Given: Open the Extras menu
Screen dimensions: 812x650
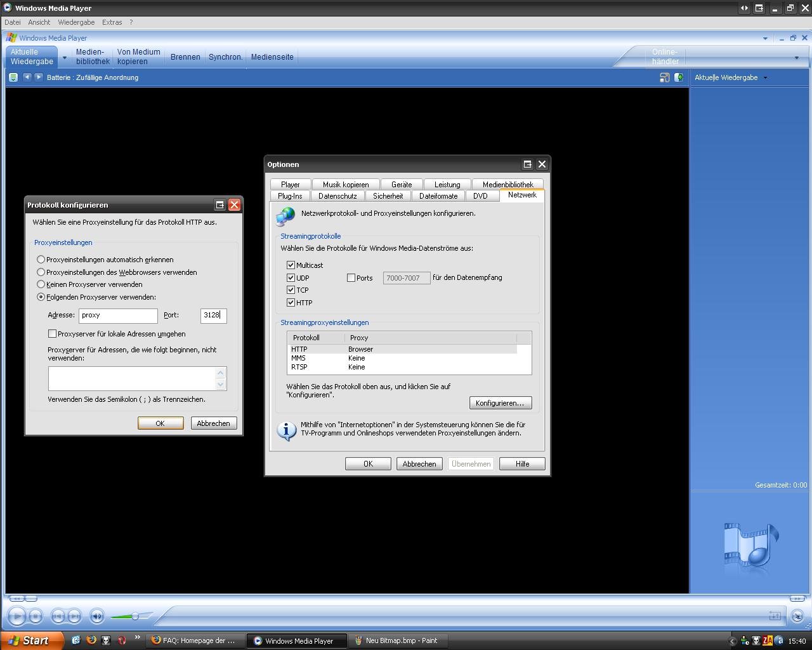Looking at the screenshot, I should pos(112,22).
